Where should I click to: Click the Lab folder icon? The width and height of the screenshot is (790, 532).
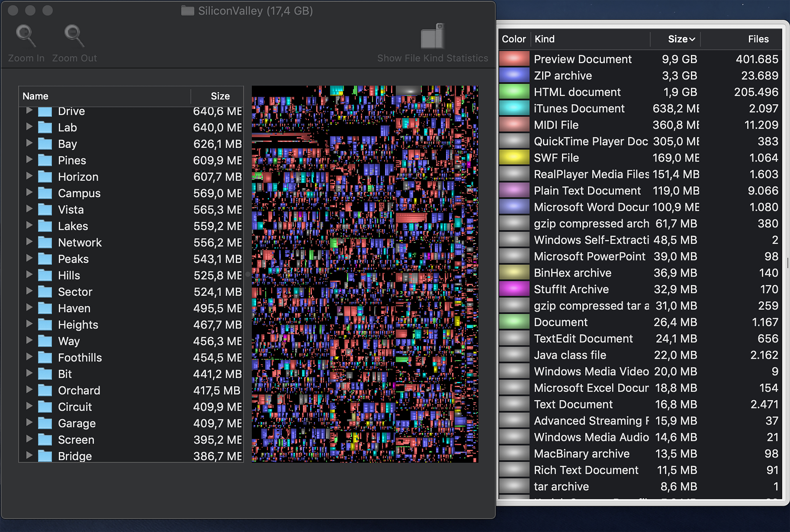click(x=45, y=128)
